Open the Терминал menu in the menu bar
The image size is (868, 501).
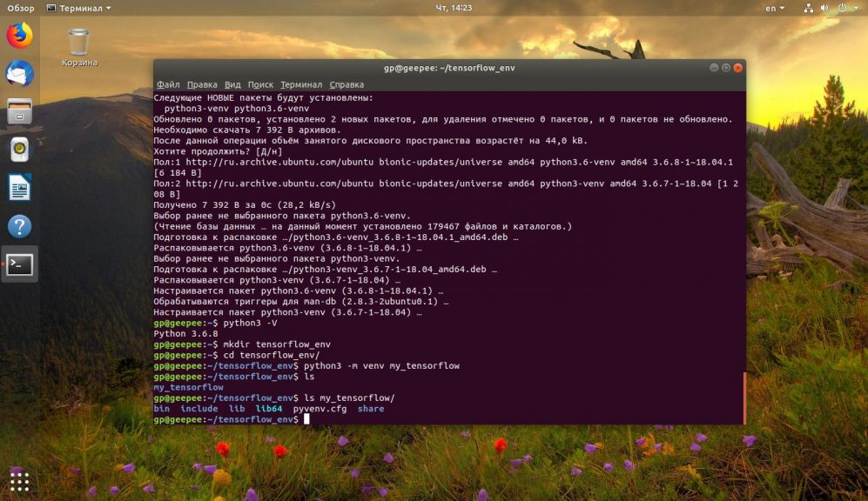[x=300, y=84]
